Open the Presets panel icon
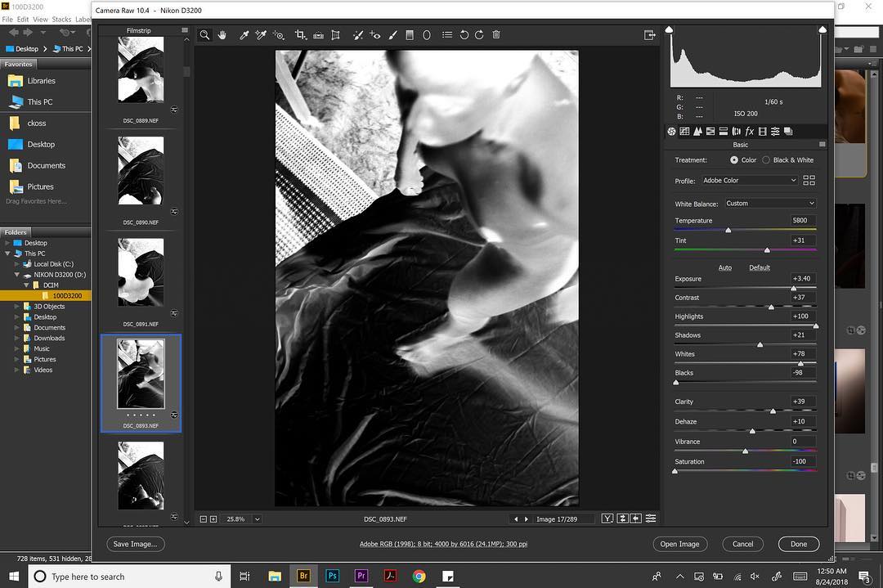The width and height of the screenshot is (883, 588). [775, 131]
